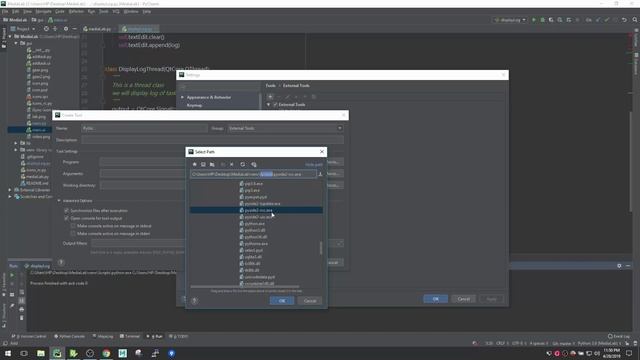
Task: Select pip3.exe in the file list
Action: coord(252,190)
